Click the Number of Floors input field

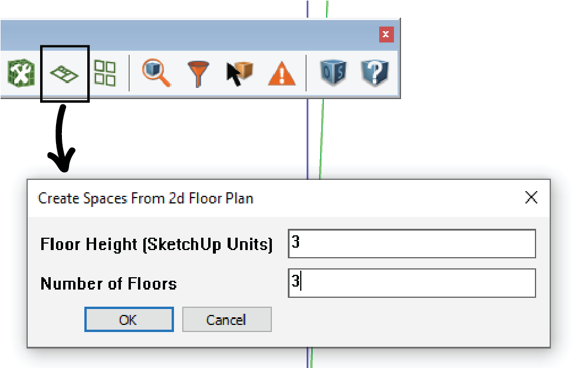(412, 283)
